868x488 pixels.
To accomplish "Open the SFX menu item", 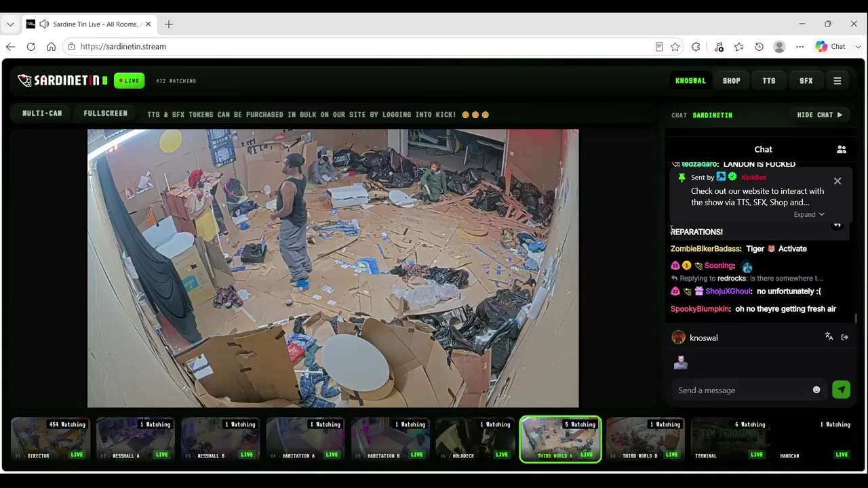I will 806,81.
